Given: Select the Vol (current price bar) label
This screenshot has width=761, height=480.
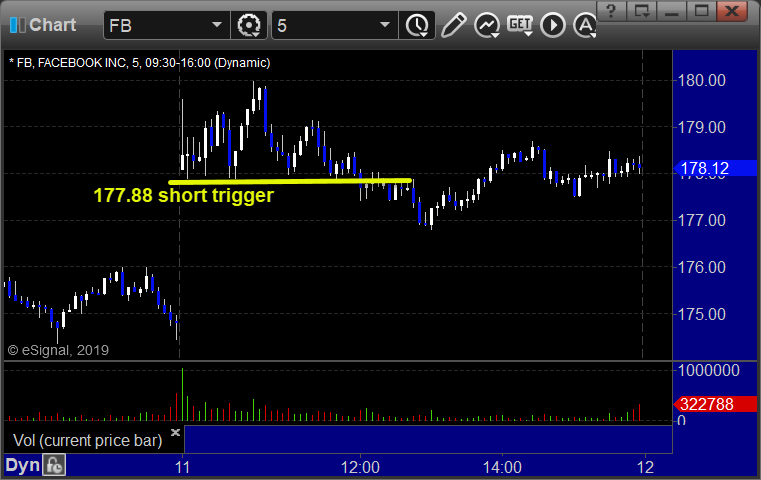Looking at the screenshot, I should click(x=88, y=441).
